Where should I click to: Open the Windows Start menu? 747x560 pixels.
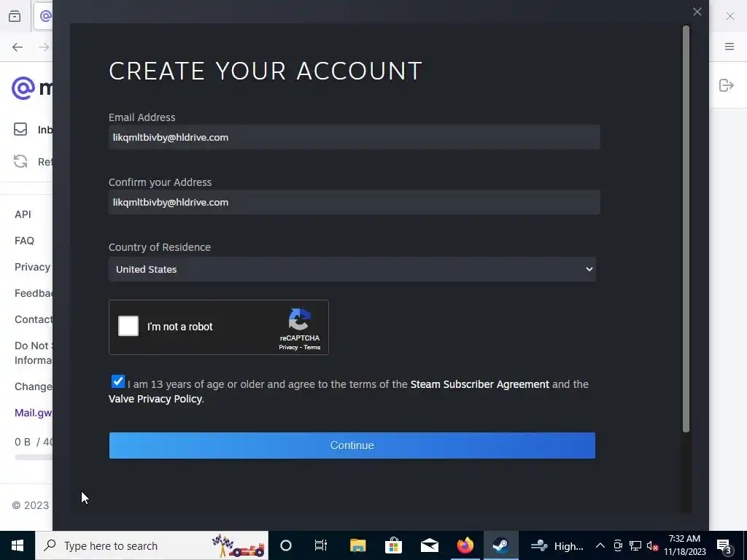point(18,545)
